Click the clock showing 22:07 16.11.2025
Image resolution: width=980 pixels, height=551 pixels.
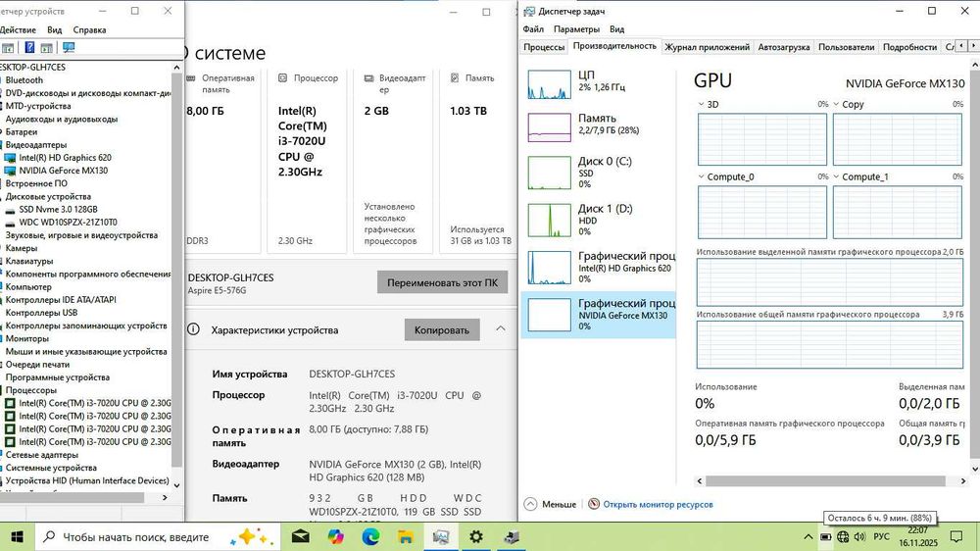[918, 536]
